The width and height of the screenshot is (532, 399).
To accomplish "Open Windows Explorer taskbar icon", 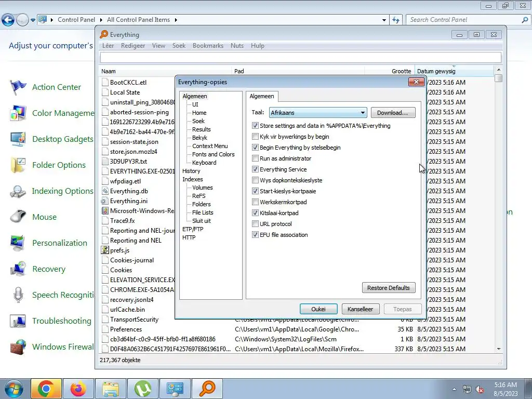I will (x=110, y=389).
